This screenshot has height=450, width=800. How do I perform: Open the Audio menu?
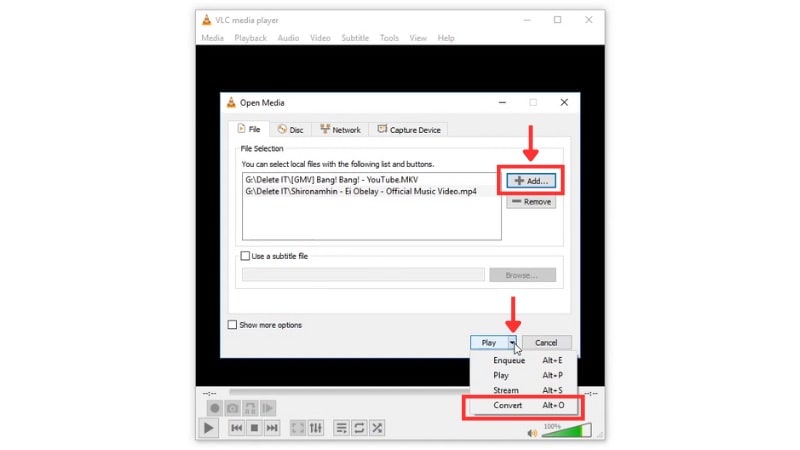[x=288, y=38]
